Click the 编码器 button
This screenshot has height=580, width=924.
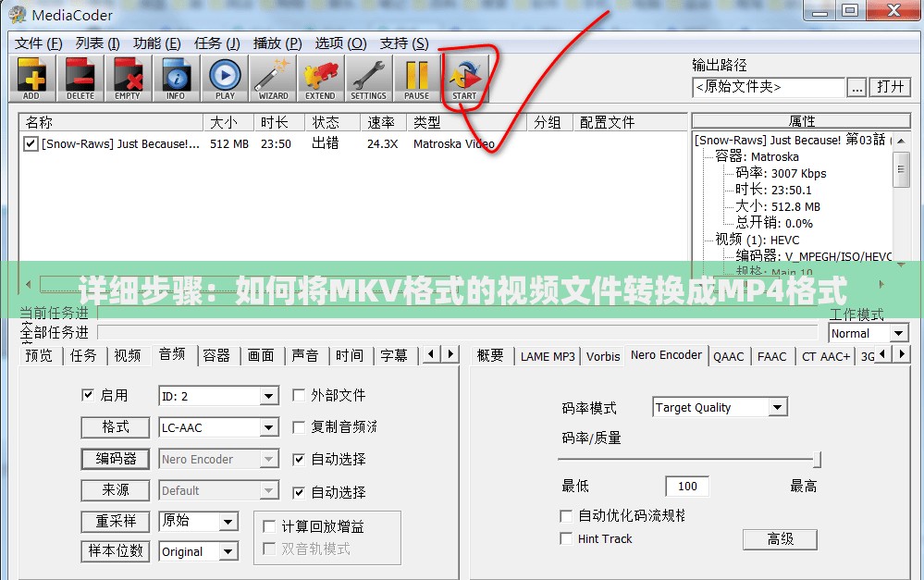pyautogui.click(x=116, y=459)
